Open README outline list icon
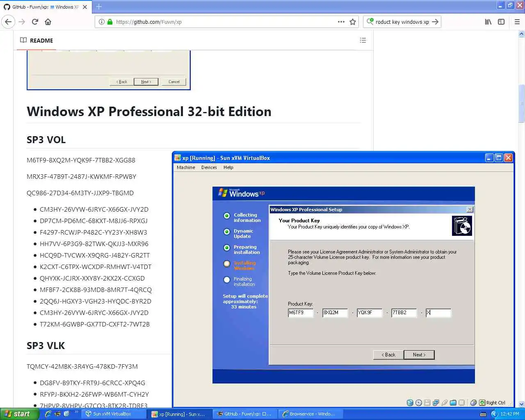525x420 pixels. (363, 40)
